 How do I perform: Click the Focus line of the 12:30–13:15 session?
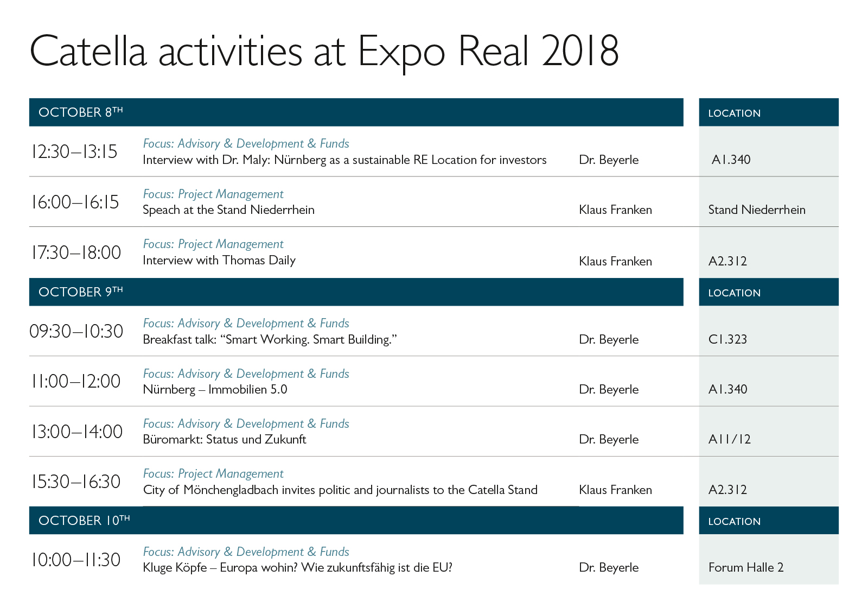pos(246,144)
